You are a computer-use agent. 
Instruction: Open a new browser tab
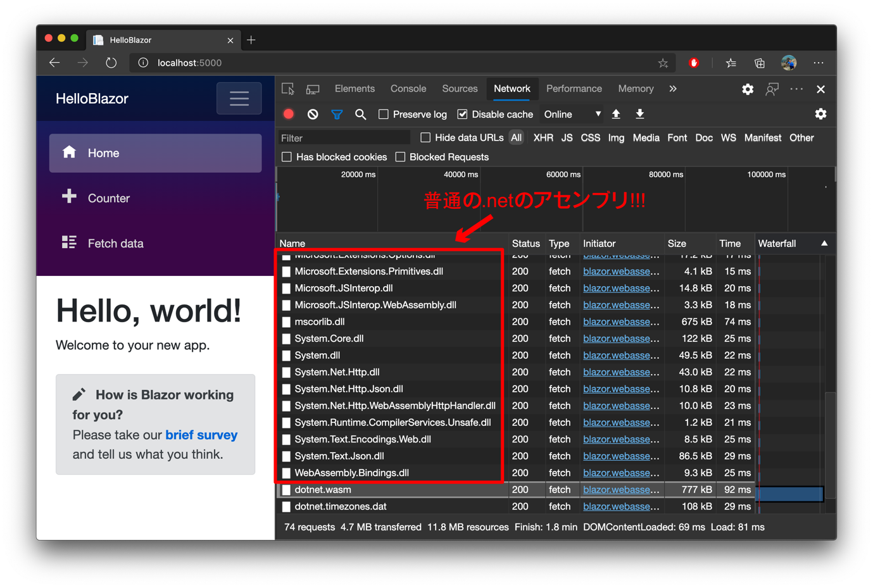[x=251, y=40]
